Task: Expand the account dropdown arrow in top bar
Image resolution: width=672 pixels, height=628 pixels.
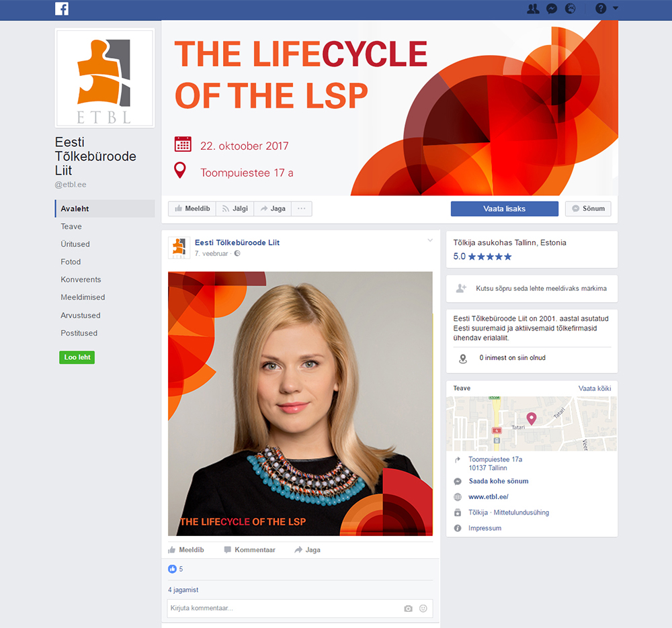Action: click(x=616, y=8)
